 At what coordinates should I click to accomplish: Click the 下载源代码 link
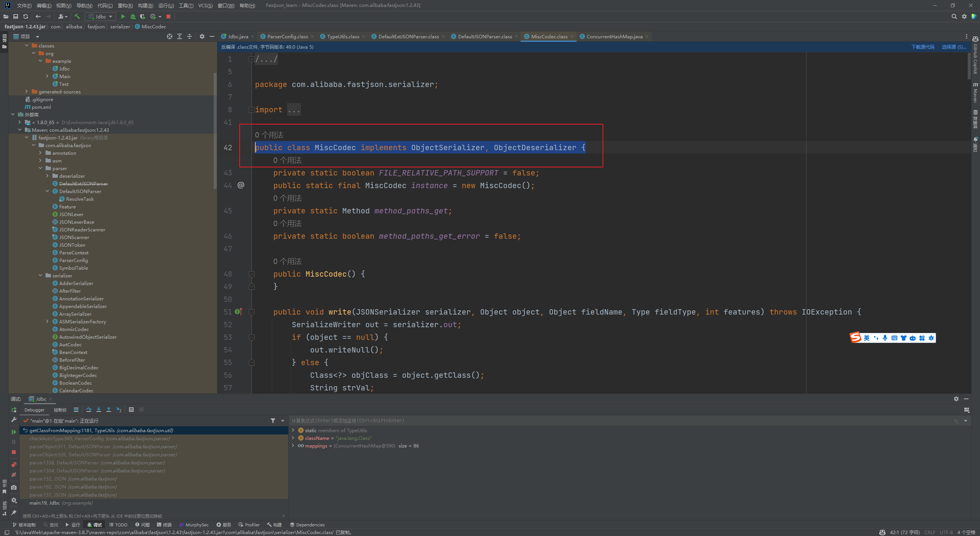(923, 47)
